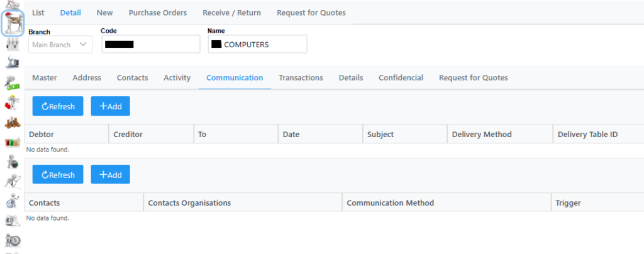644x254 pixels.
Task: Switch to the Transactions tab
Action: (301, 78)
